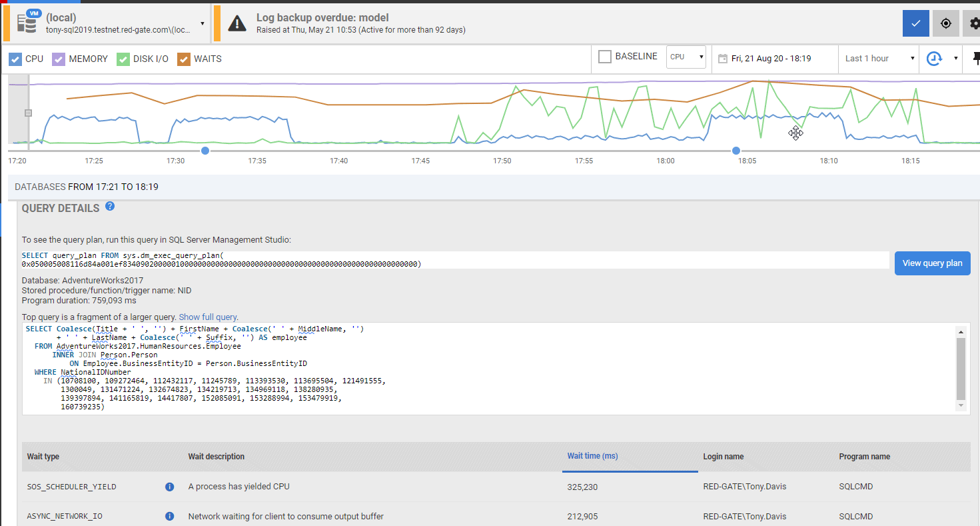The width and height of the screenshot is (980, 526).
Task: Click the warning triangle beside the log backup alert
Action: pyautogui.click(x=237, y=22)
